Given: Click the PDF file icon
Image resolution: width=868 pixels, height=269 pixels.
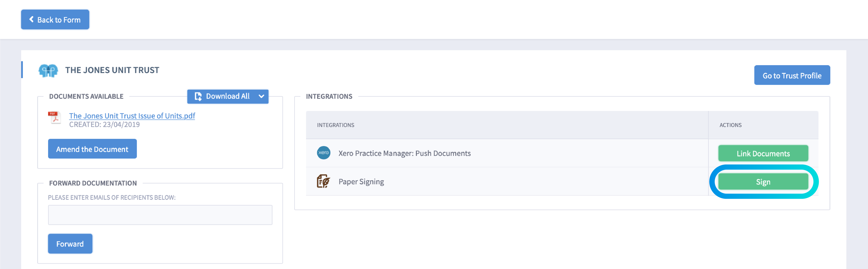Looking at the screenshot, I should (54, 118).
